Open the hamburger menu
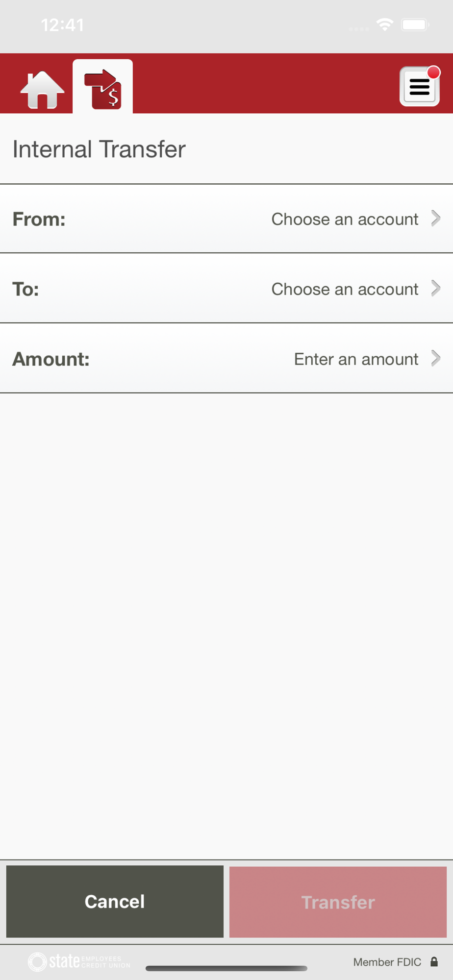Image resolution: width=453 pixels, height=980 pixels. (x=419, y=88)
